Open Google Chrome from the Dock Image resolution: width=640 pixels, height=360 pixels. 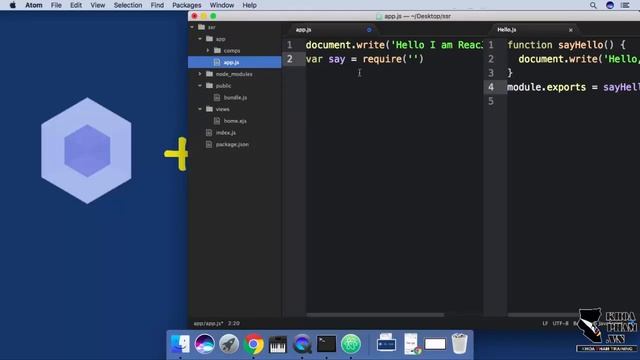(x=253, y=344)
